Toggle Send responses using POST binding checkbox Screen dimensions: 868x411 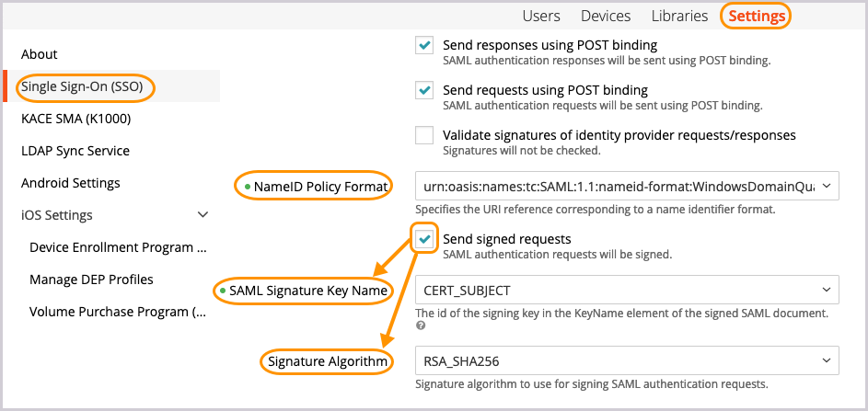pos(424,45)
